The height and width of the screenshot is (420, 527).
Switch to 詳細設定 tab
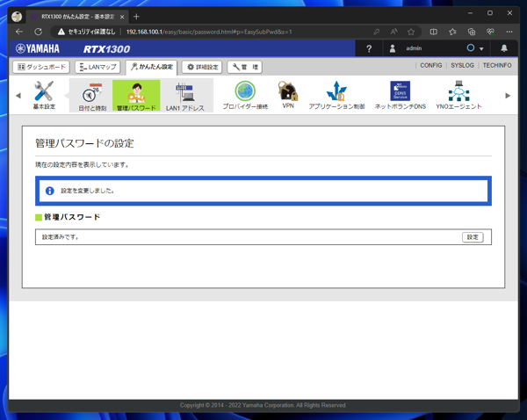(202, 67)
